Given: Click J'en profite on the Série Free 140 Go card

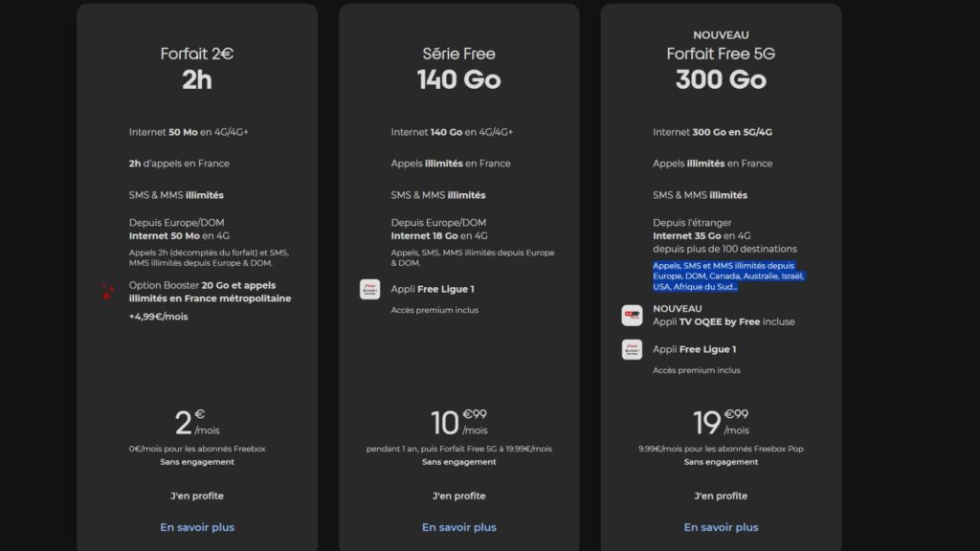Looking at the screenshot, I should (458, 496).
